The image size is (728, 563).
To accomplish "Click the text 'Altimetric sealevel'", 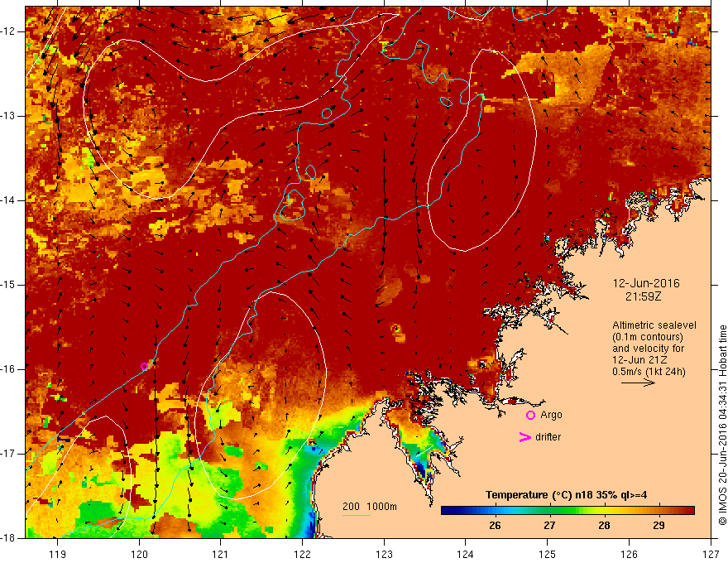I will (654, 325).
